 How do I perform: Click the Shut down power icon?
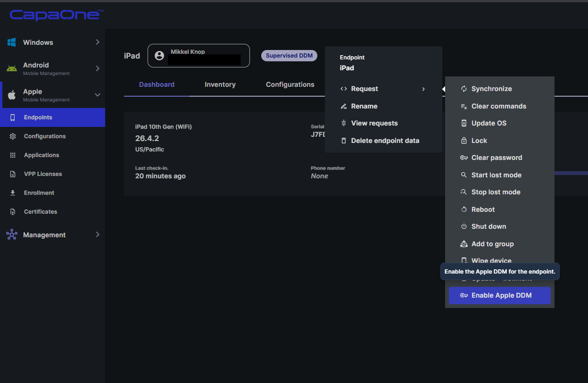coord(464,226)
